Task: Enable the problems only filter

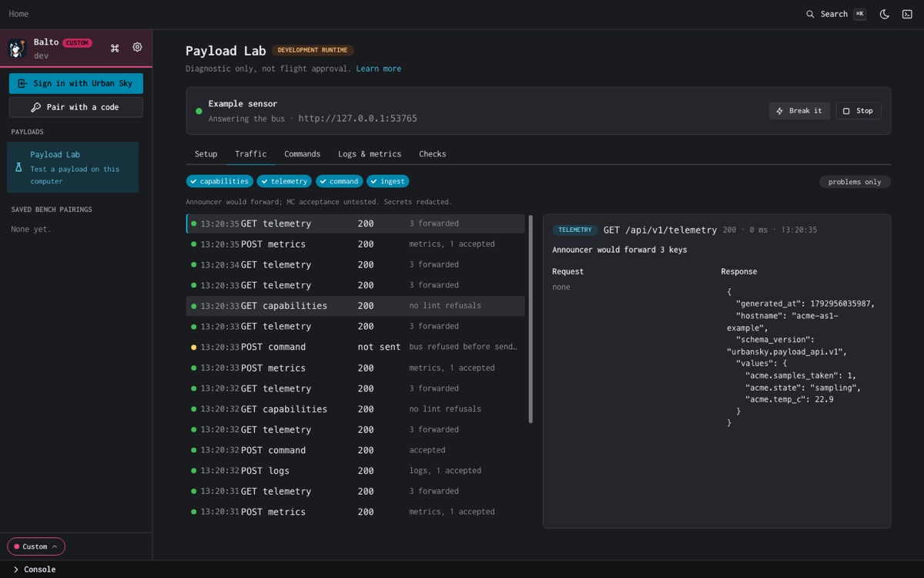Action: point(855,182)
